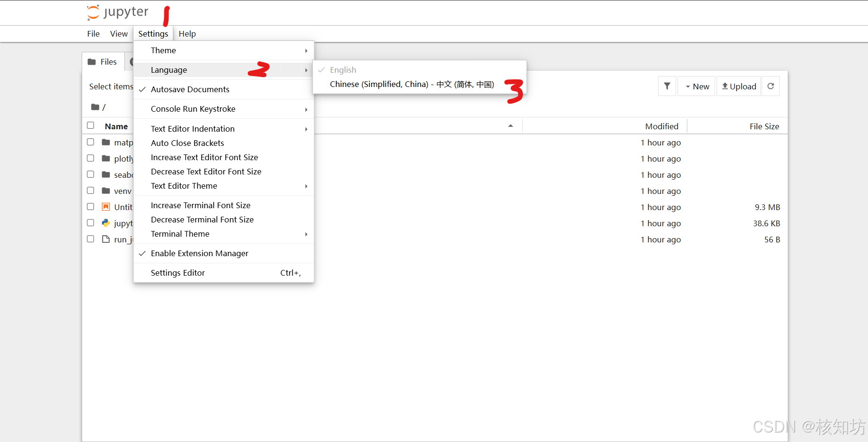Click the sort arrow in Name column
The width and height of the screenshot is (868, 442).
(x=510, y=126)
